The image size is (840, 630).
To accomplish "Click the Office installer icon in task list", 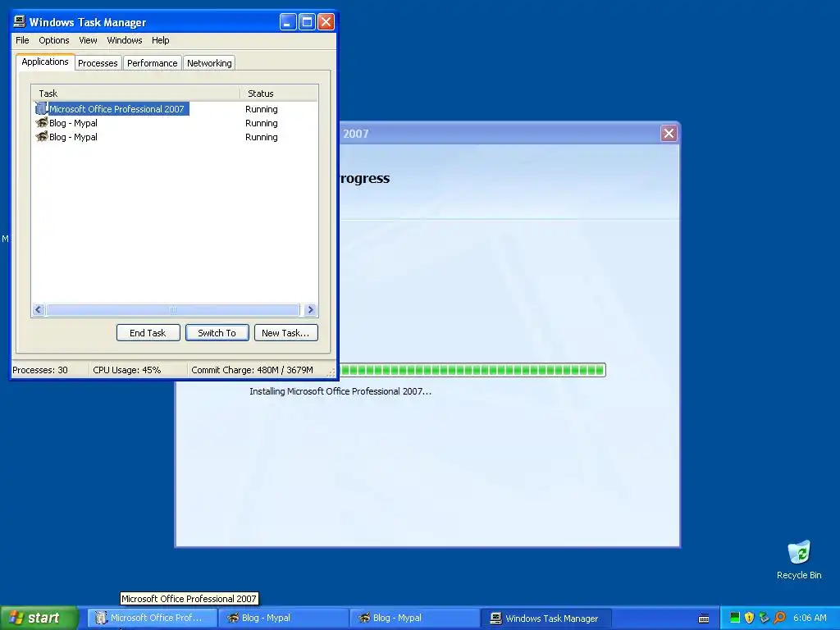I will pyautogui.click(x=41, y=109).
